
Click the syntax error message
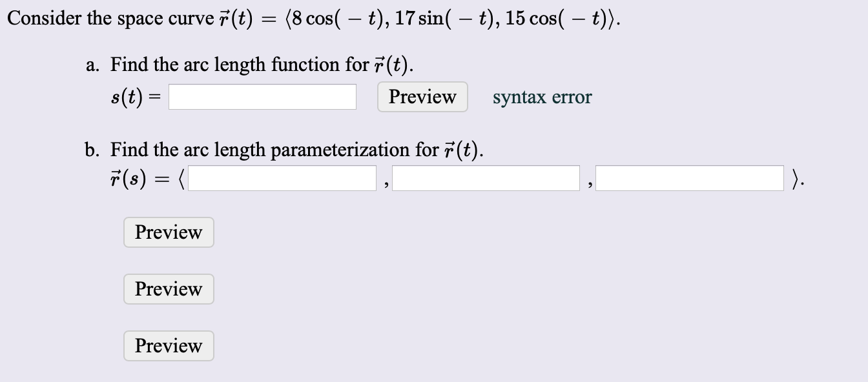point(541,97)
